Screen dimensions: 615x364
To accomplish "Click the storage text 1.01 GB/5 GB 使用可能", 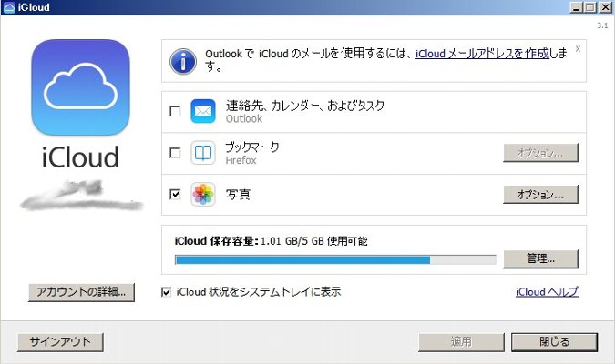I will point(313,241).
